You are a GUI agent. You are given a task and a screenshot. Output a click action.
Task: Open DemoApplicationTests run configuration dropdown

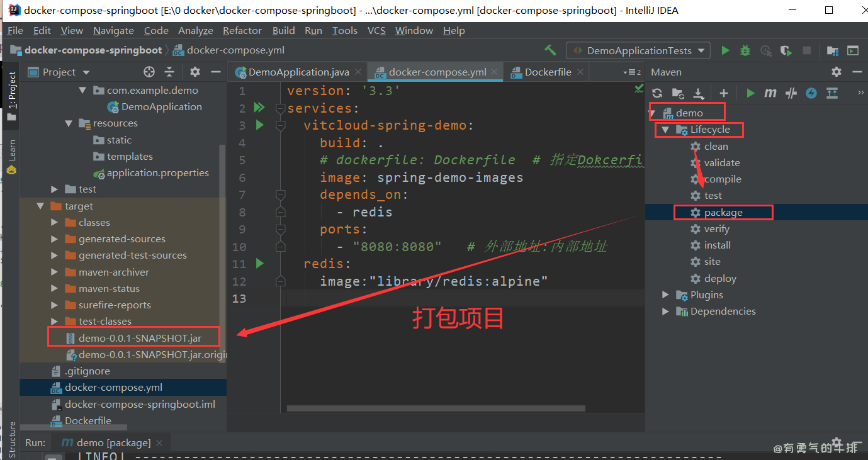point(638,50)
